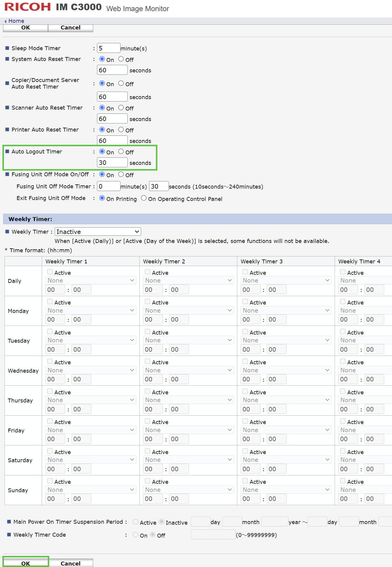Click the Fusing Unit Off Mode Timer seconds field
Viewport: 392px width, 567px height.
click(x=159, y=186)
